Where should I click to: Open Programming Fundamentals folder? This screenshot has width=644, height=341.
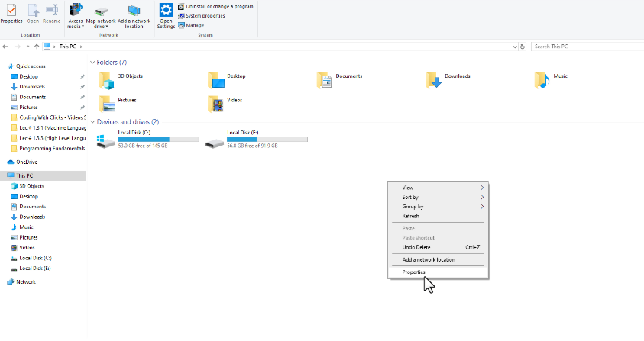[48, 148]
